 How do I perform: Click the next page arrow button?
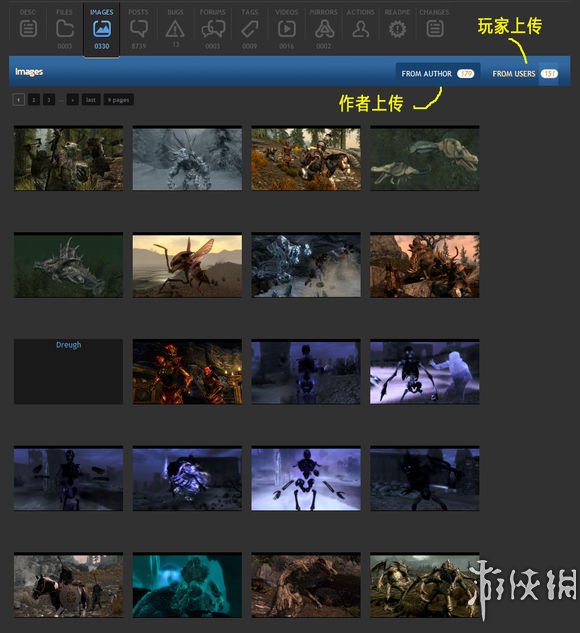73,100
